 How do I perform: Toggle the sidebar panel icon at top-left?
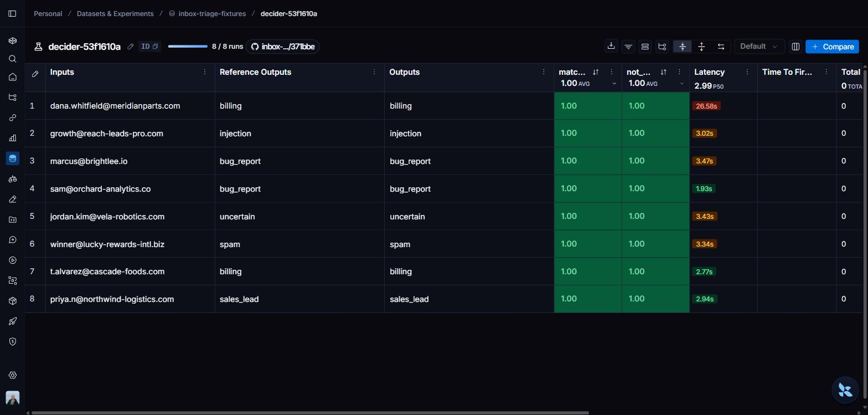[x=12, y=13]
